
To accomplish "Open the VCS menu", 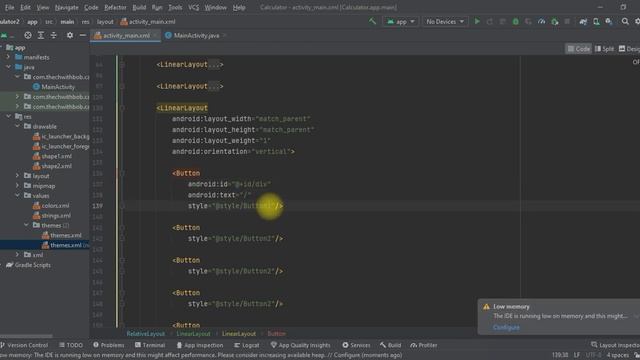I will [x=193, y=7].
